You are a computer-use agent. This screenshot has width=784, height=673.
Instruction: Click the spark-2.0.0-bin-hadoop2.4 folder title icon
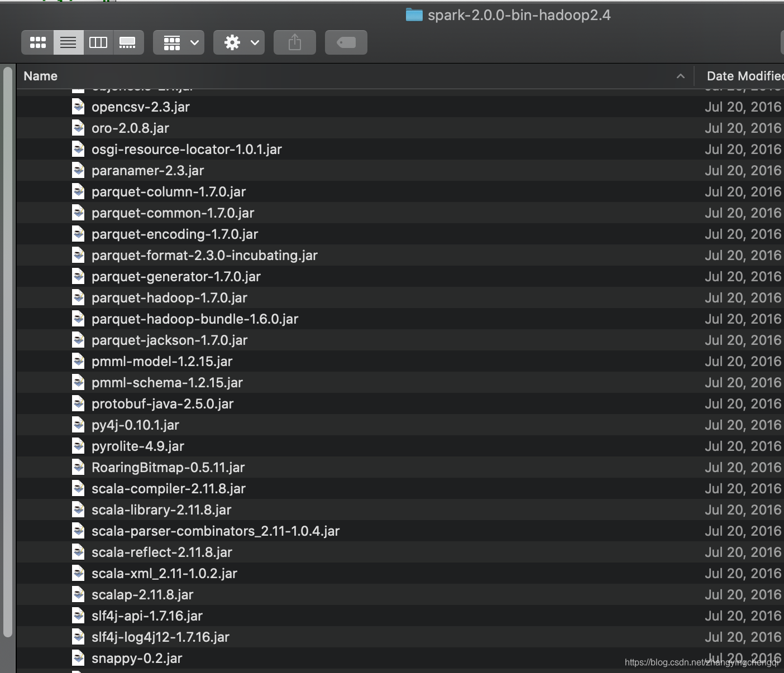(414, 15)
